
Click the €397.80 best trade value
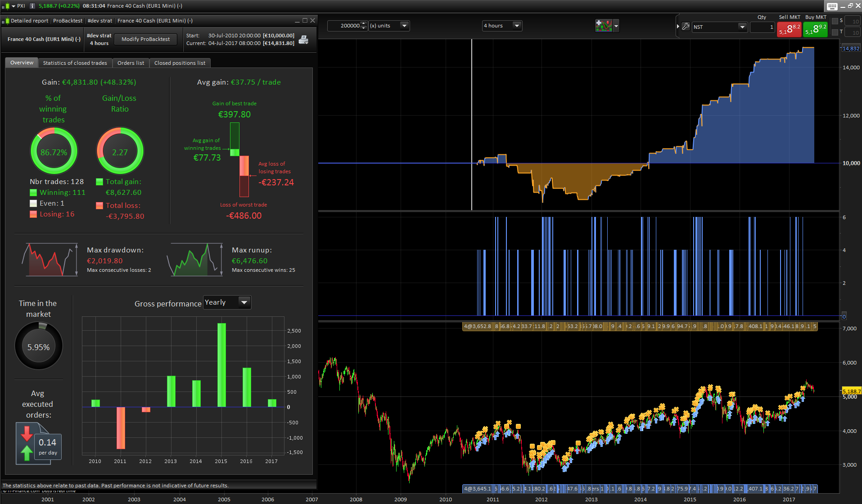pyautogui.click(x=235, y=114)
